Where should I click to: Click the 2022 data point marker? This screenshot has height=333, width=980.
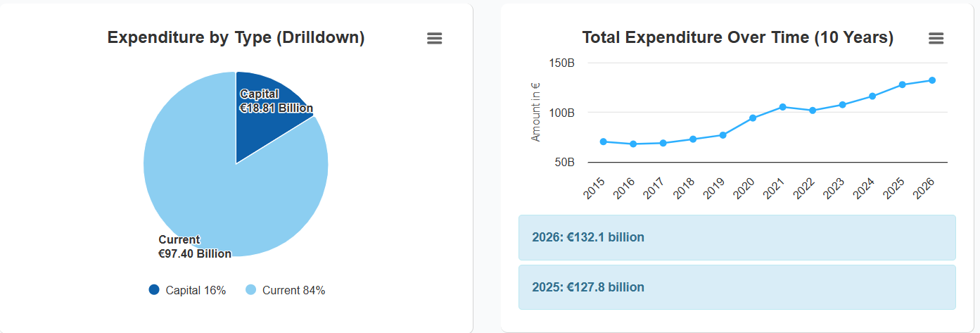[813, 111]
